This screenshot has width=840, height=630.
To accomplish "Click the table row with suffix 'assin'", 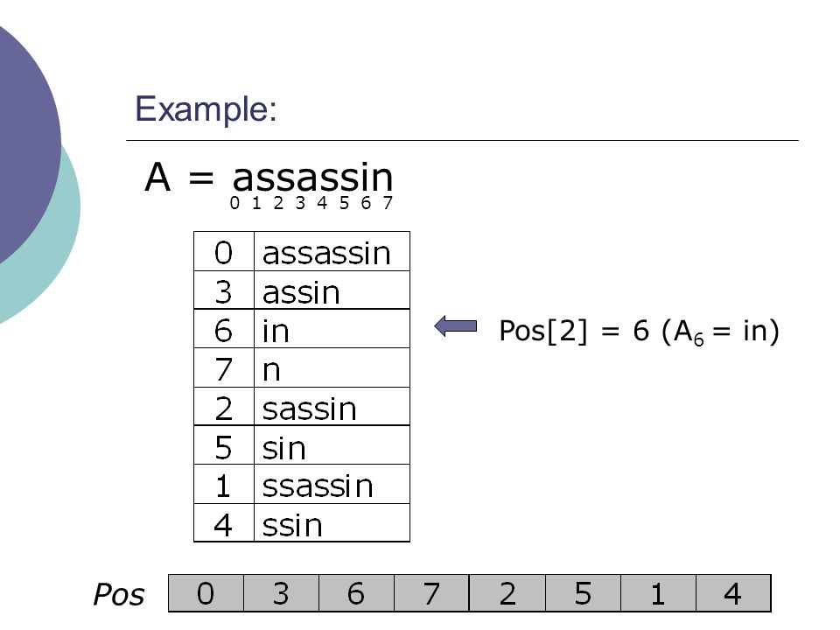I will coord(302,290).
